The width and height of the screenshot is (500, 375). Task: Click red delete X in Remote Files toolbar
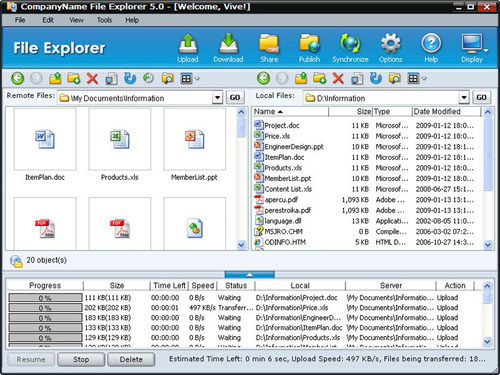pos(92,78)
